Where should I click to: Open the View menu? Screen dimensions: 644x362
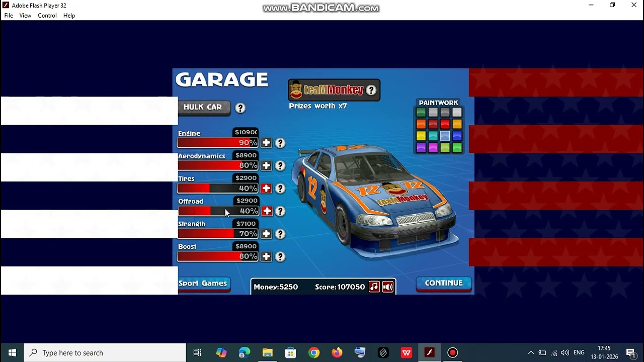point(25,16)
